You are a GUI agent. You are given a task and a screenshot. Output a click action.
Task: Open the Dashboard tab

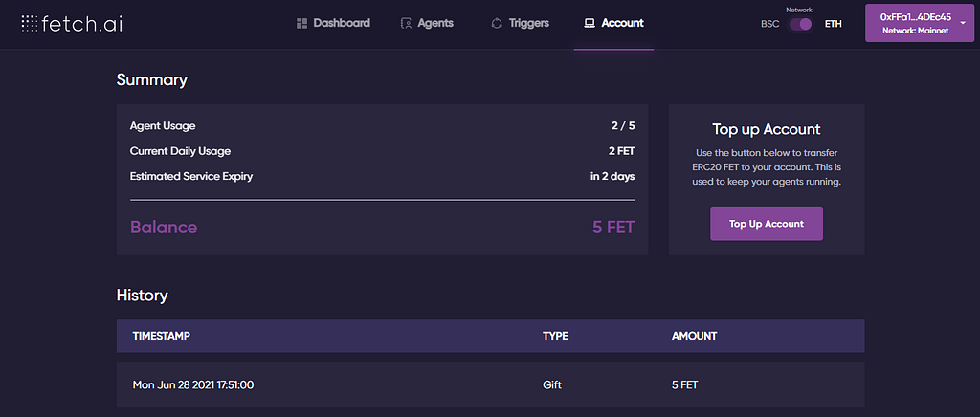[x=341, y=23]
